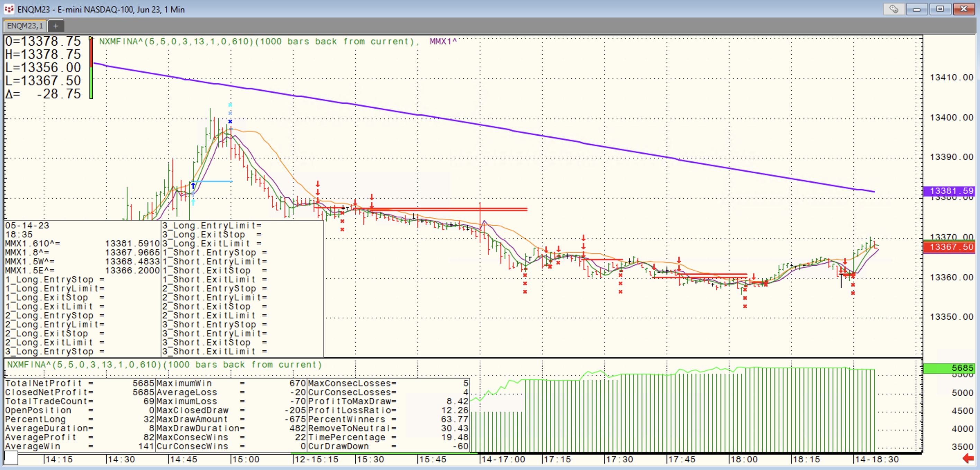Click the AverageLoss = -20 statistic
The image size is (980, 470).
231,392
